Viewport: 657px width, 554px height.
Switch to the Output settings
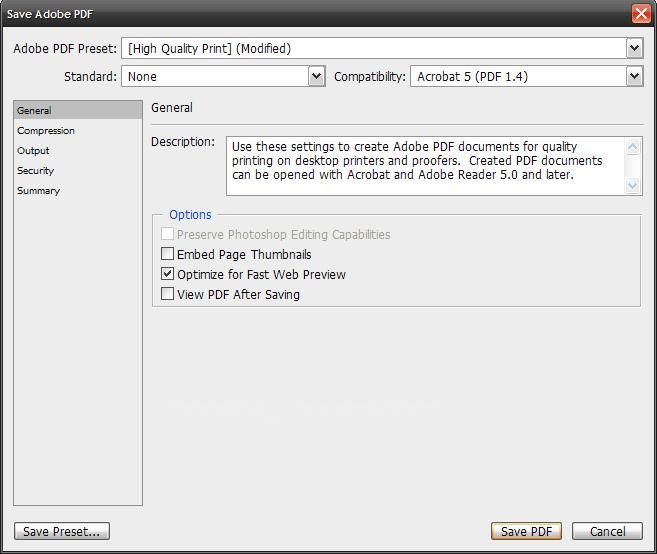33,150
